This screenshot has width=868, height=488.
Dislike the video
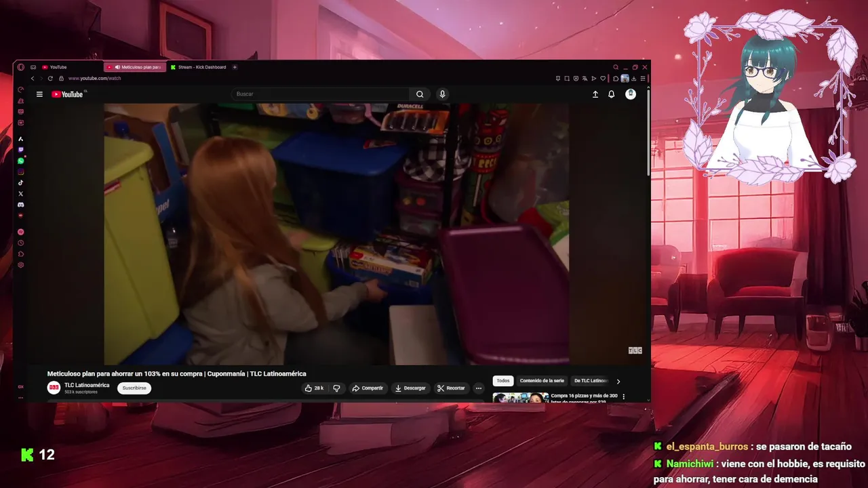(336, 388)
